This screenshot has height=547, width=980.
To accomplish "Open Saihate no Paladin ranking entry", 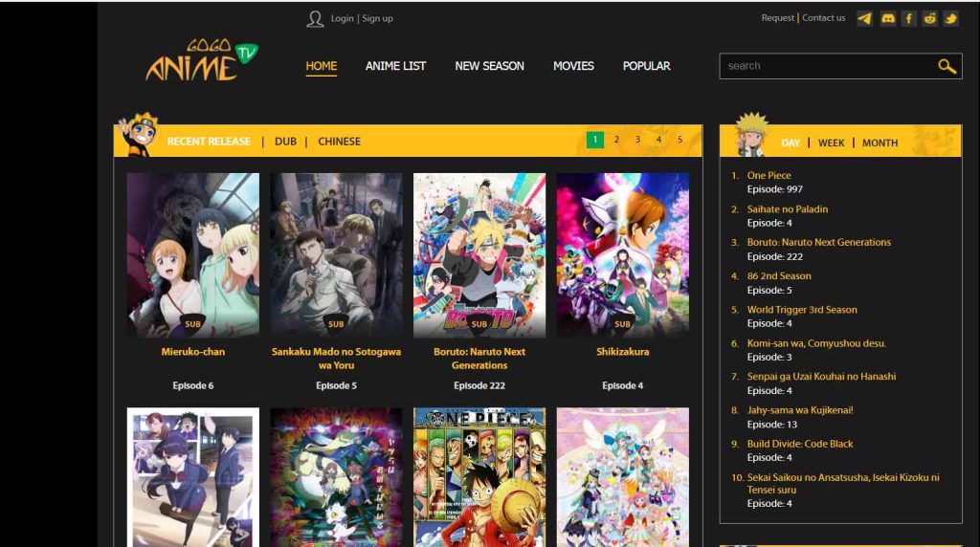I will (788, 209).
